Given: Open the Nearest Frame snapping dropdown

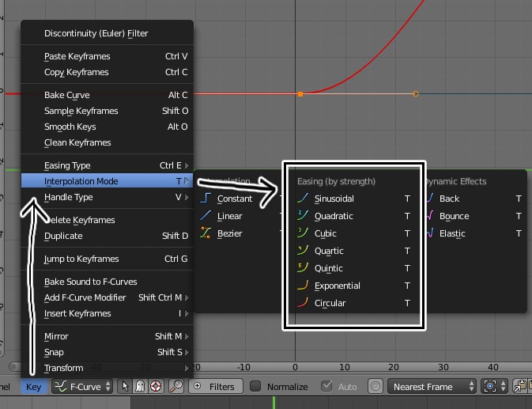Looking at the screenshot, I should [432, 386].
